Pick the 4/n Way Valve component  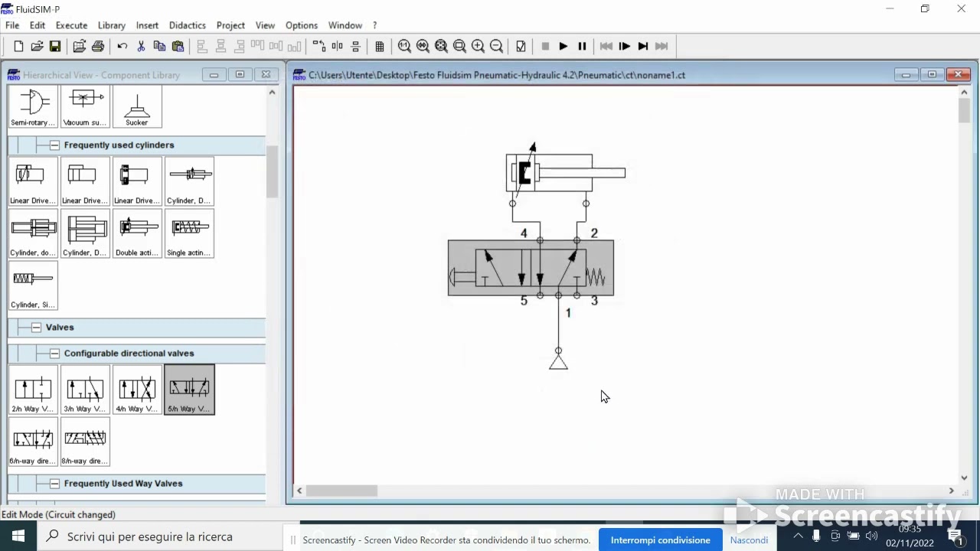click(137, 390)
